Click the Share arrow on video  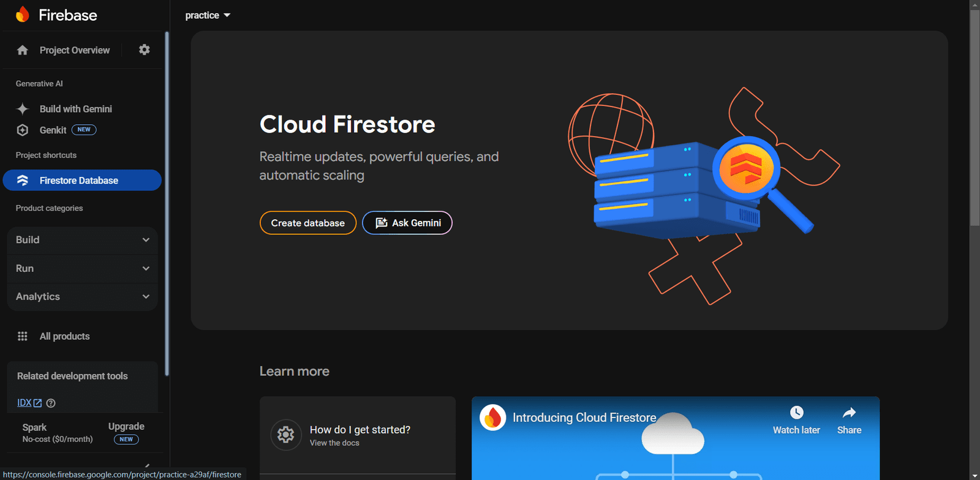click(x=849, y=413)
